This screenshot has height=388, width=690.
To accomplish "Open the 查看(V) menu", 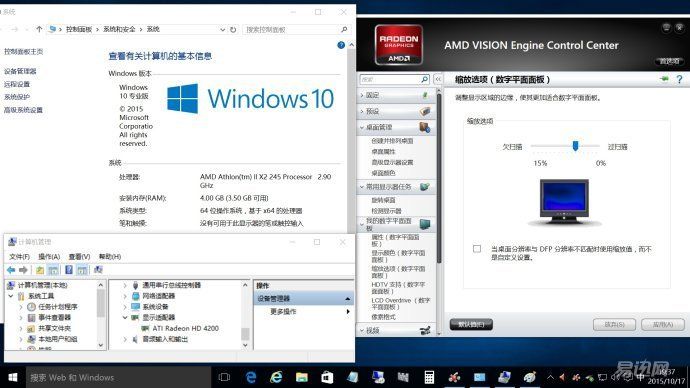I will [x=79, y=256].
